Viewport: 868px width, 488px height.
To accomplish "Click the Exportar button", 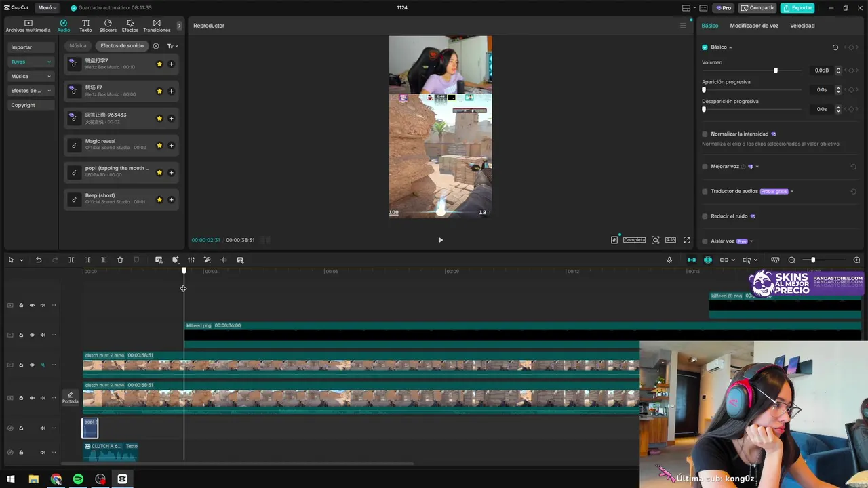I will click(x=797, y=8).
